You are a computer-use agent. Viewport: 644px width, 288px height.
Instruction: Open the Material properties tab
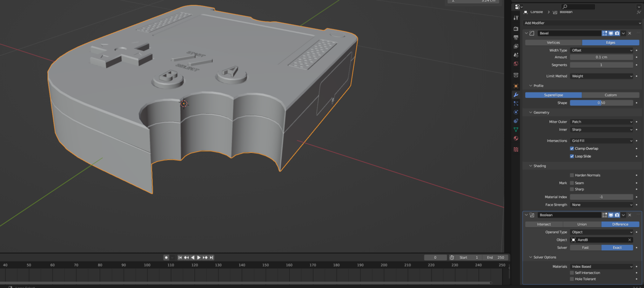coord(516,138)
